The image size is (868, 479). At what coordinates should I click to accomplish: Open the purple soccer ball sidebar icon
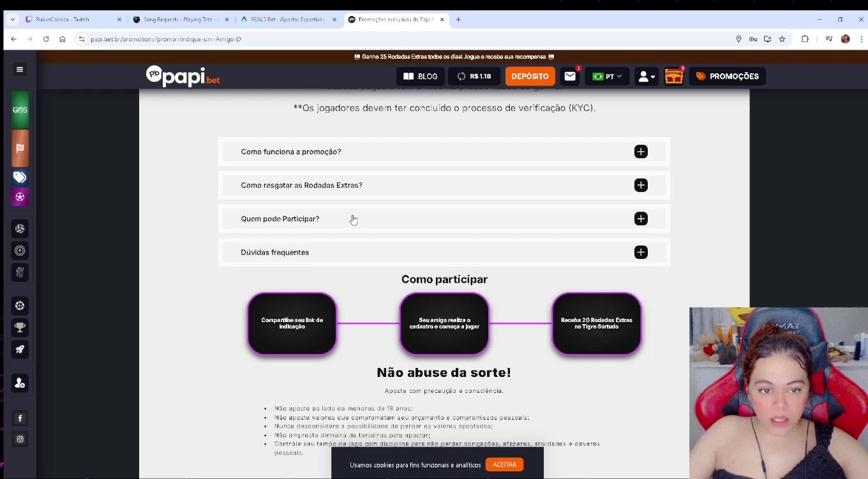click(20, 197)
